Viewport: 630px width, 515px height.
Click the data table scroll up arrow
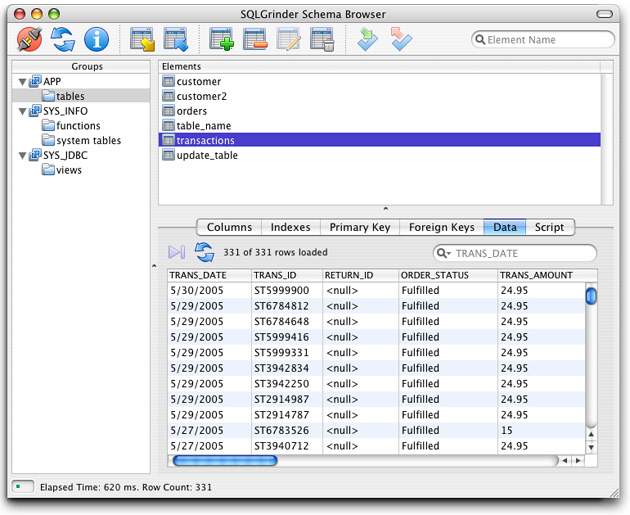[591, 434]
